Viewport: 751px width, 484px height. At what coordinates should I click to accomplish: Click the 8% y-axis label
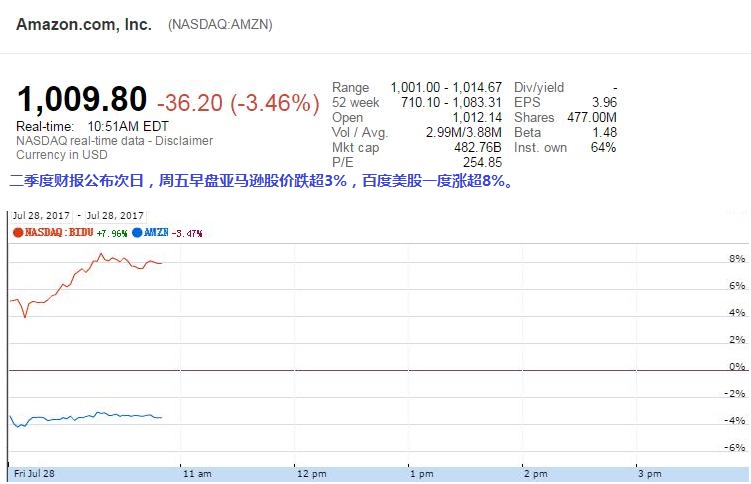737,259
